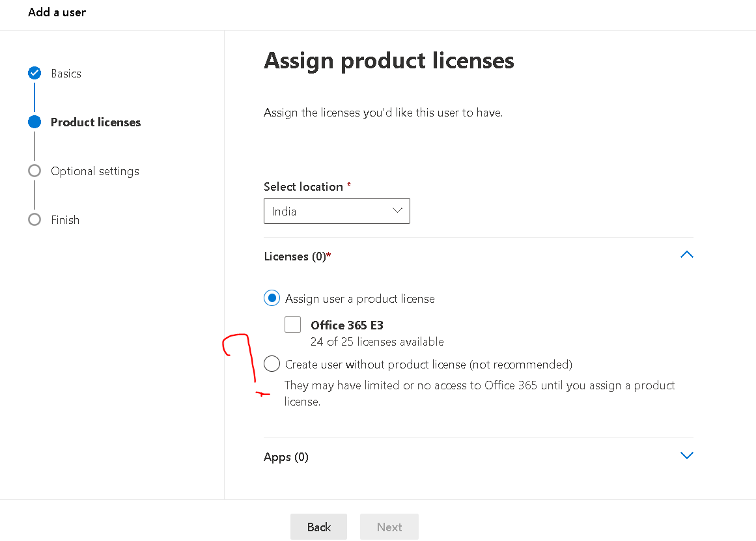
Task: Click the Basics completed step checkmark
Action: pyautogui.click(x=35, y=73)
